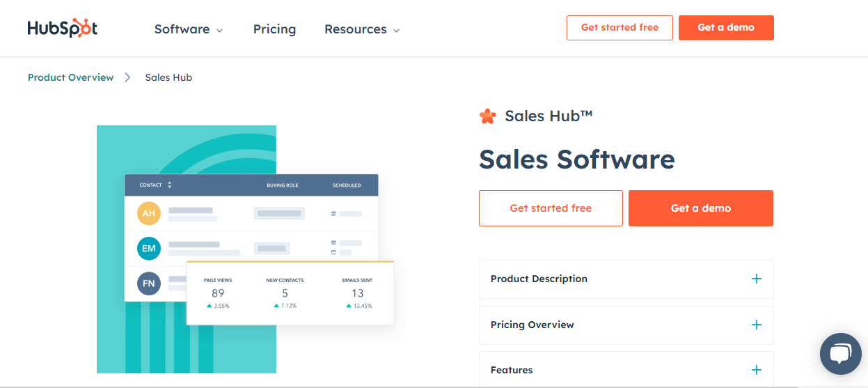Open the Product Overview breadcrumb link
This screenshot has height=388, width=868.
click(70, 77)
